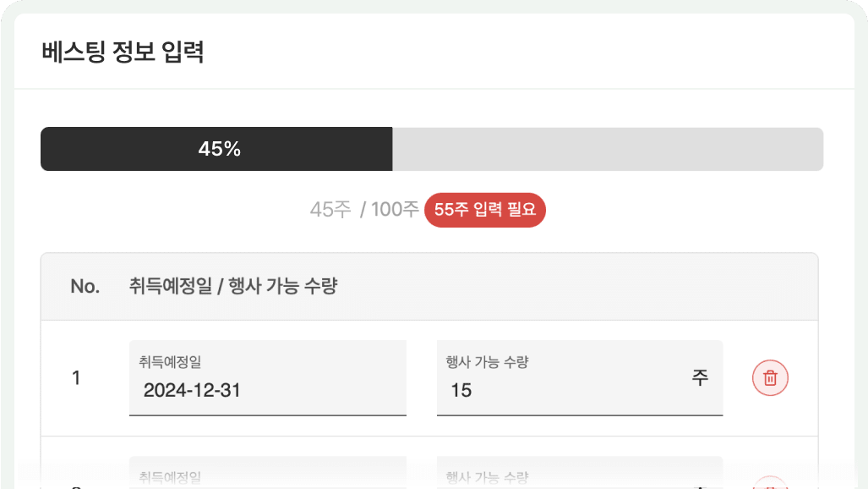Viewport: 868px width, 489px height.
Task: Click the 45% label on progress bar
Action: (220, 150)
